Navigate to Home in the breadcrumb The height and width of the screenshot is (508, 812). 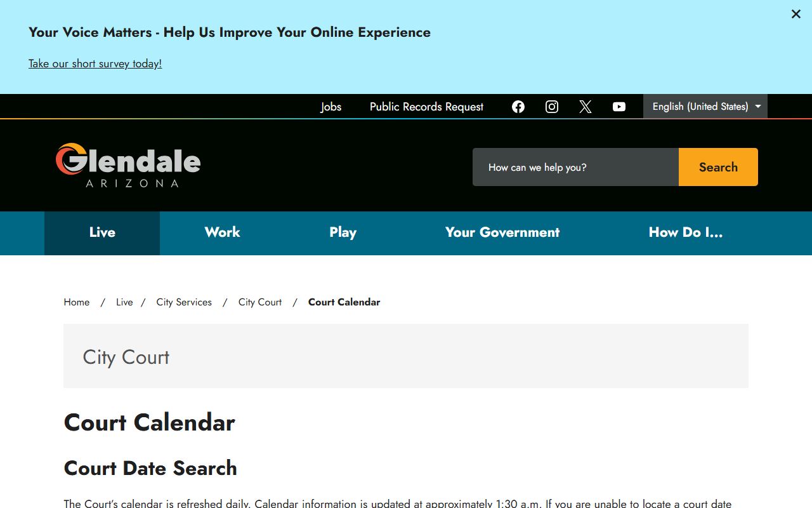pyautogui.click(x=77, y=302)
